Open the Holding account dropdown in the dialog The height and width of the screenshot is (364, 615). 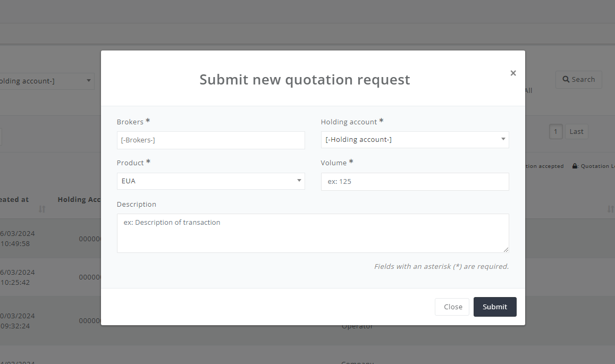(x=415, y=140)
